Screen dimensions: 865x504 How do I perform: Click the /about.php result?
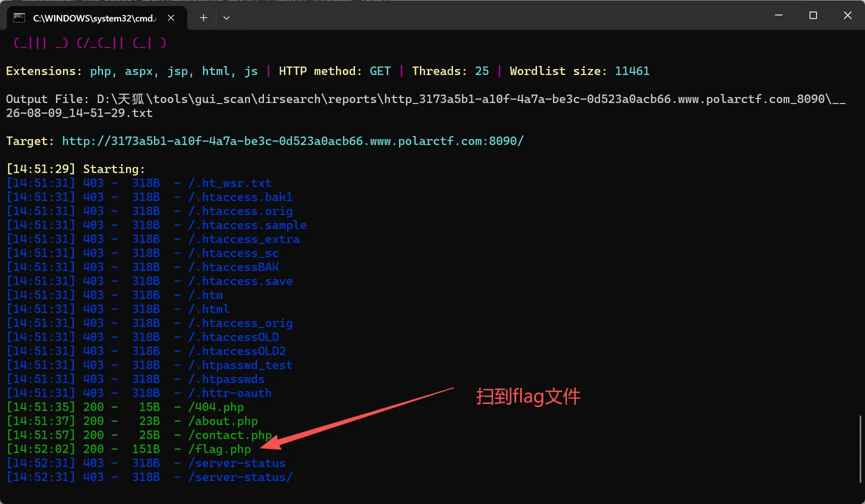pyautogui.click(x=223, y=421)
